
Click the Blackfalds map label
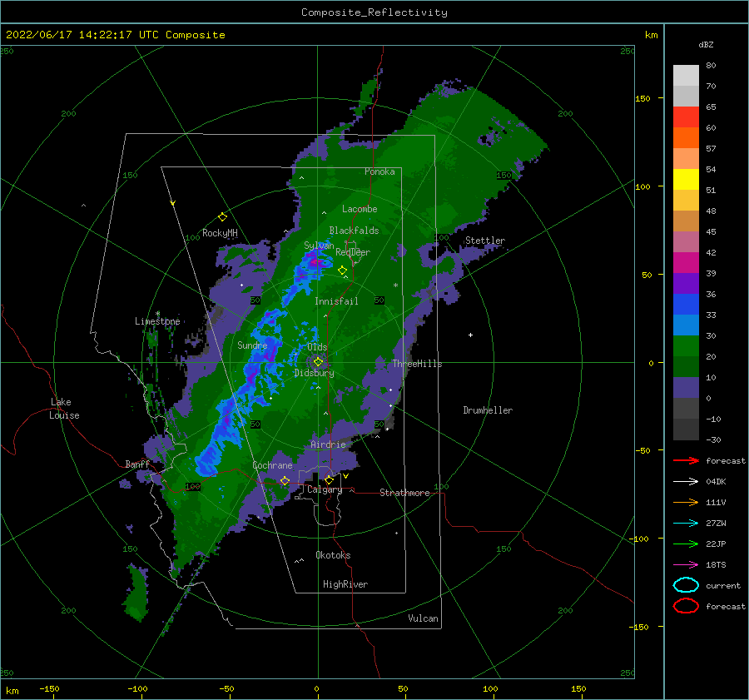(354, 231)
